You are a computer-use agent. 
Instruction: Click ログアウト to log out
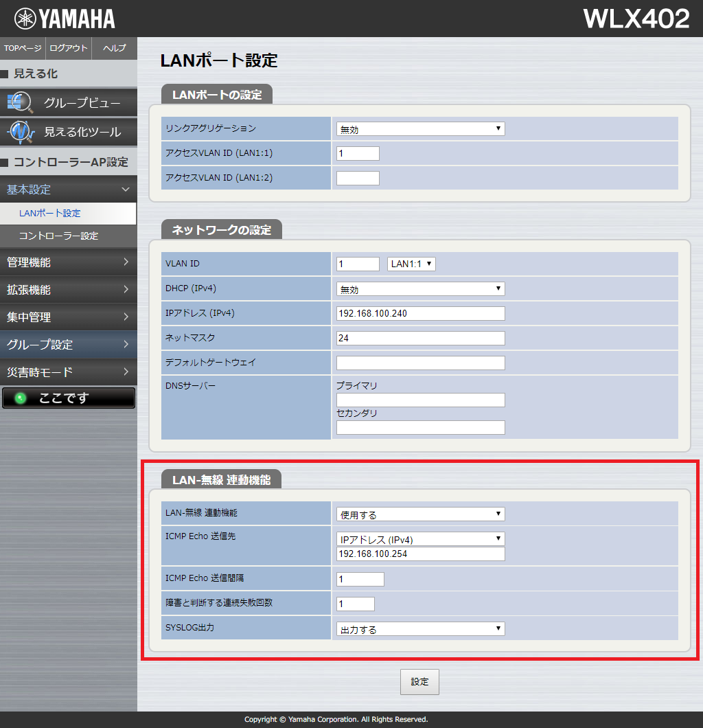coord(69,48)
